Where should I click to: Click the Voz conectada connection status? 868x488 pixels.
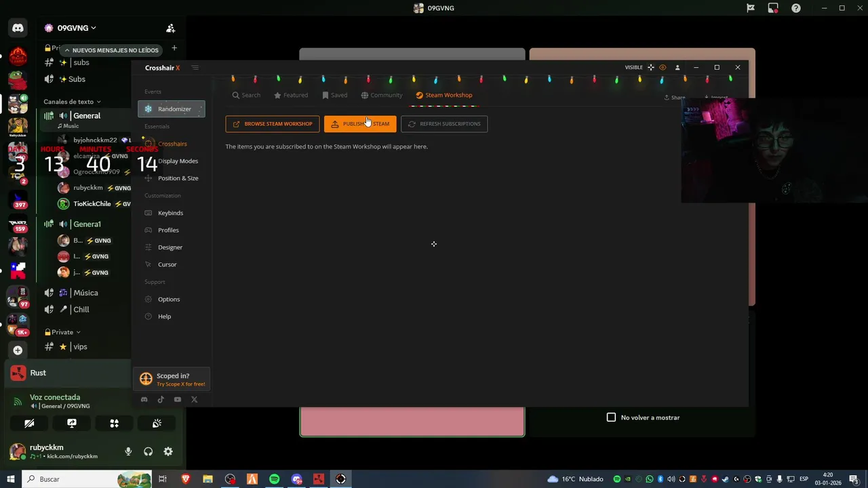click(55, 397)
